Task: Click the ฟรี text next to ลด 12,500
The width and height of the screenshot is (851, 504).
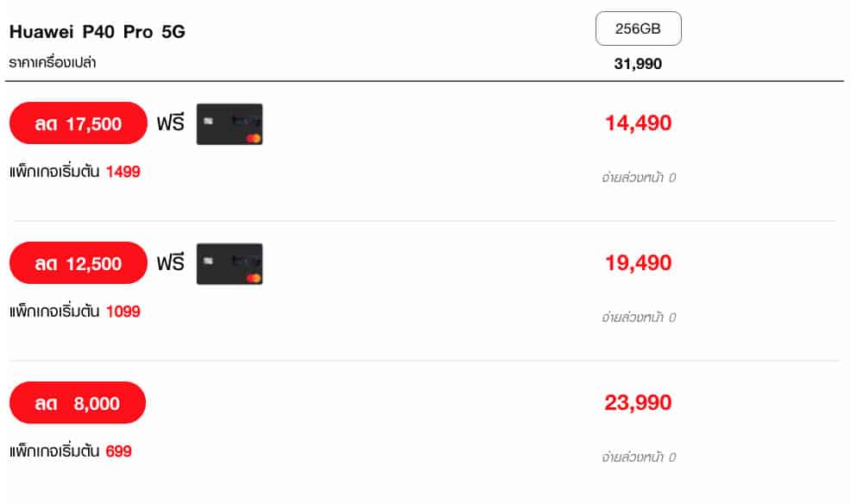Action: pyautogui.click(x=171, y=263)
